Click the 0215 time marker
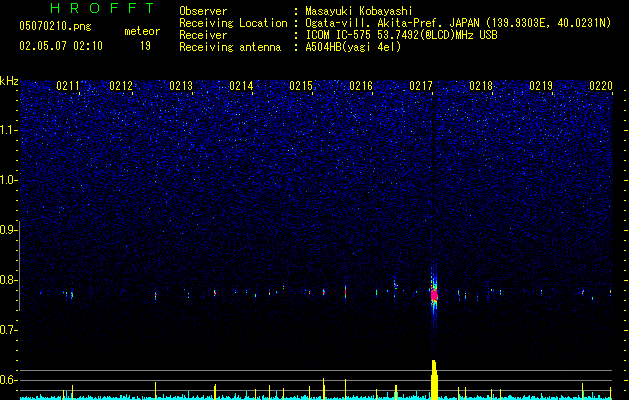The image size is (629, 400). [301, 86]
